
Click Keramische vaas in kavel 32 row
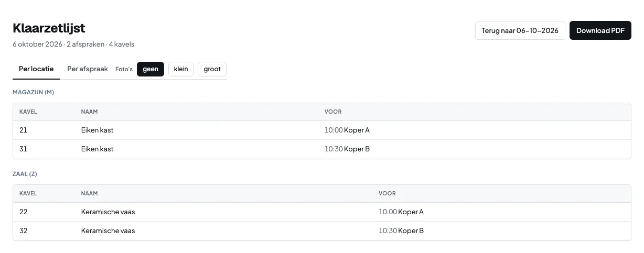[108, 231]
